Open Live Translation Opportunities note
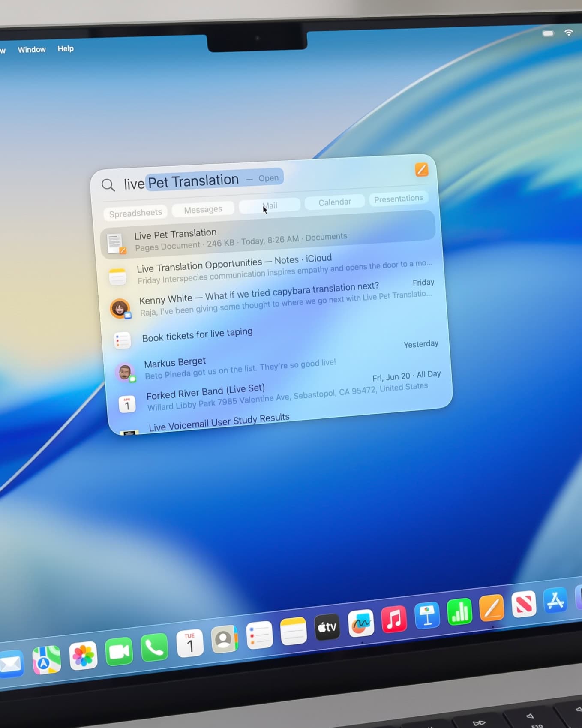 click(x=271, y=269)
